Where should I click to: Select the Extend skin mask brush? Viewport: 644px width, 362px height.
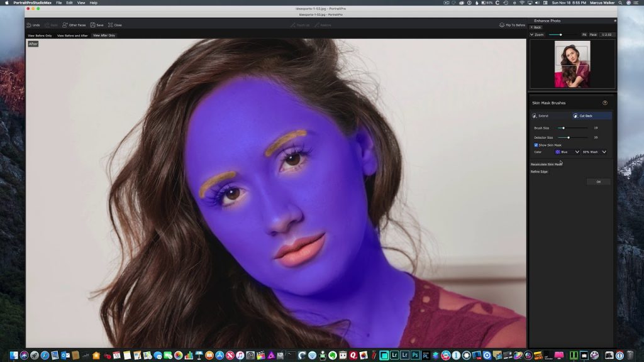(x=550, y=116)
